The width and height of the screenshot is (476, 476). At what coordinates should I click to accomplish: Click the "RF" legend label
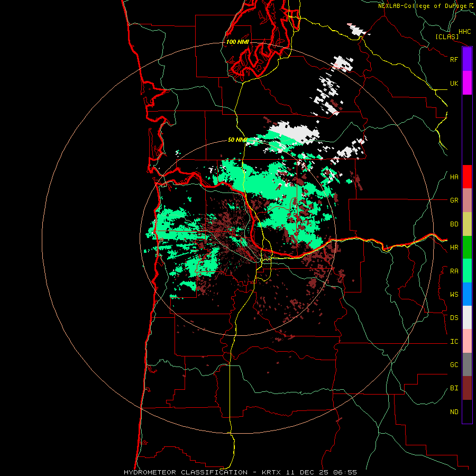454,59
